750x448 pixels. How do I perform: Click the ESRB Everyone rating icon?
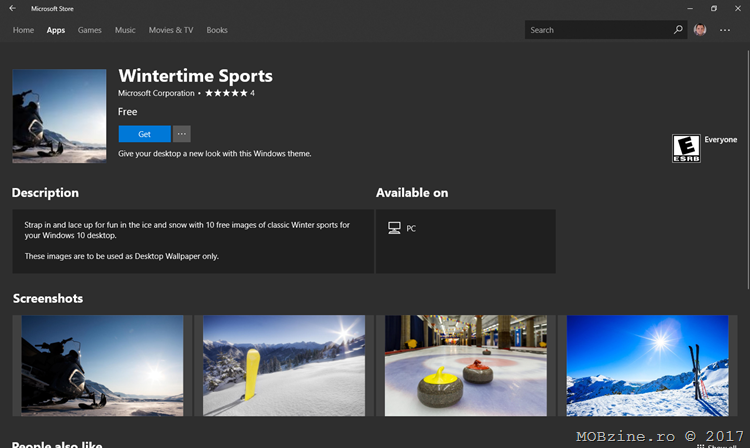tap(686, 149)
